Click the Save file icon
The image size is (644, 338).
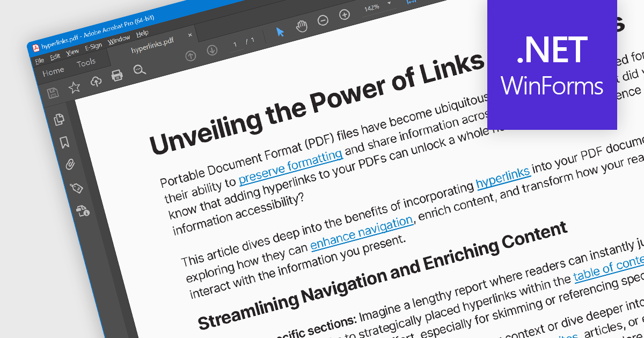coord(53,93)
